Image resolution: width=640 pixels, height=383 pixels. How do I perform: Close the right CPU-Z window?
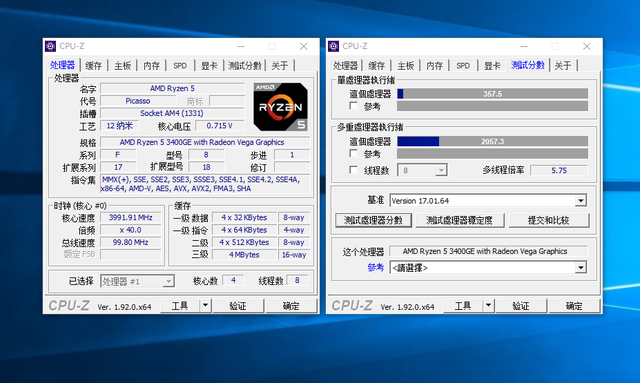tap(587, 46)
